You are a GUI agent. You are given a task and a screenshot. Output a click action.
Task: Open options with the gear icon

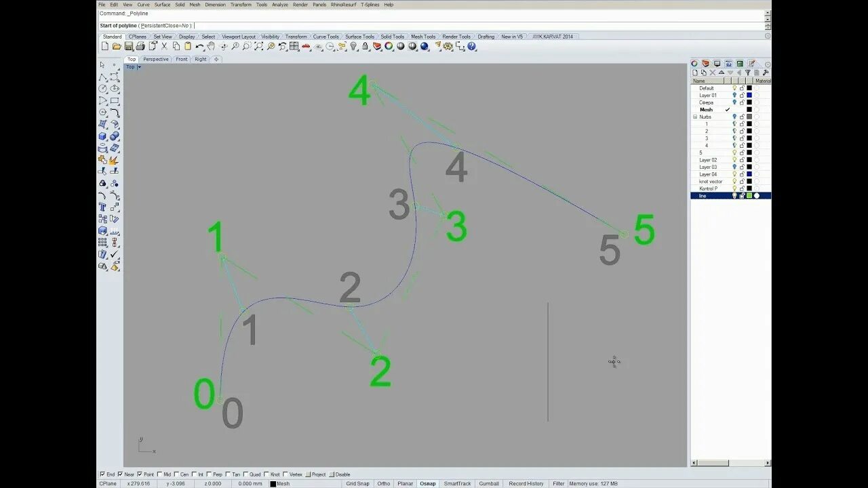448,46
